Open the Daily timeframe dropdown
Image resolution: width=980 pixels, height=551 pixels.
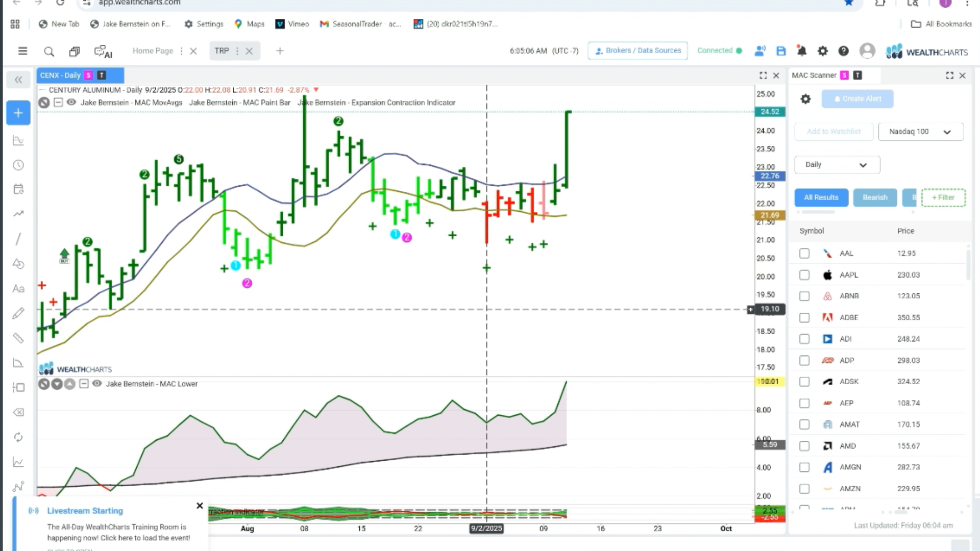(x=837, y=165)
